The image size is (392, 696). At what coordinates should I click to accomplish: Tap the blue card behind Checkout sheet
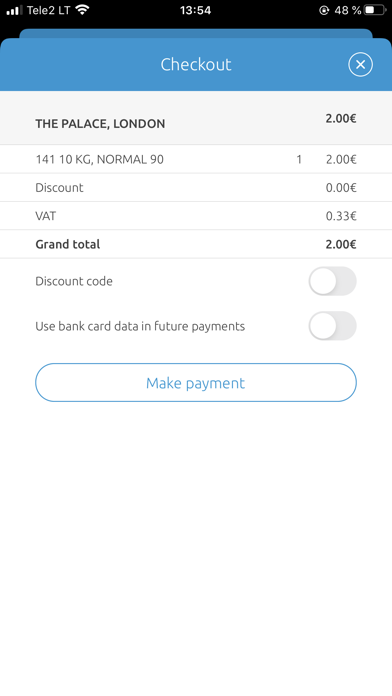[x=196, y=33]
